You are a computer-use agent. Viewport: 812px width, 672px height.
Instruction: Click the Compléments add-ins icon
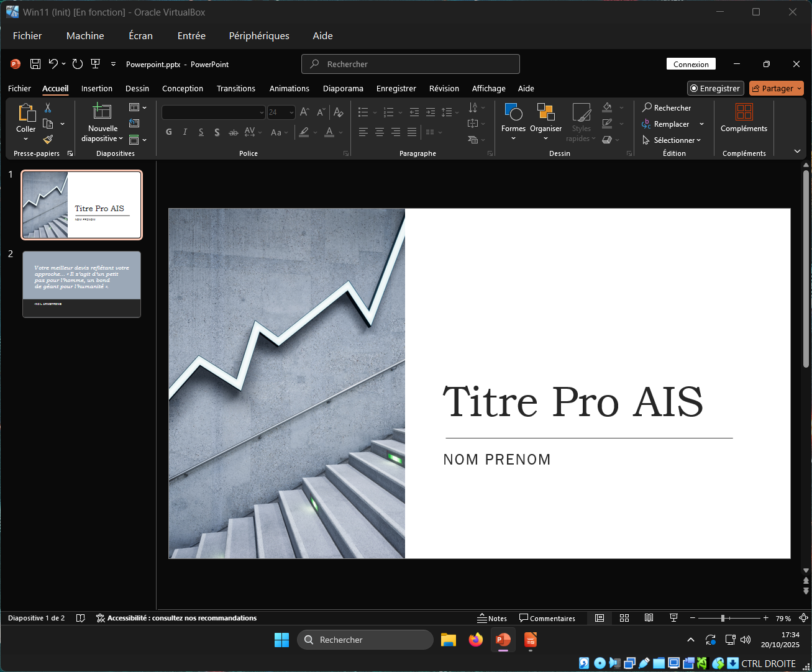744,112
